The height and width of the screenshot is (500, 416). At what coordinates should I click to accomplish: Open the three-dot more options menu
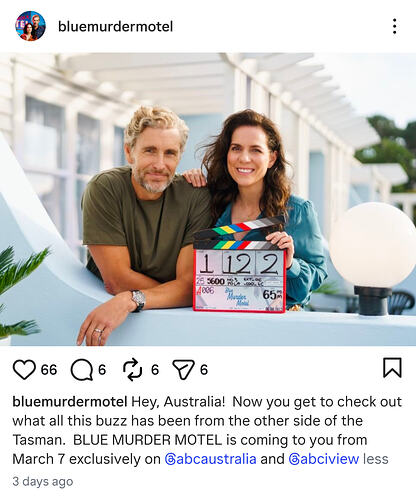click(394, 26)
